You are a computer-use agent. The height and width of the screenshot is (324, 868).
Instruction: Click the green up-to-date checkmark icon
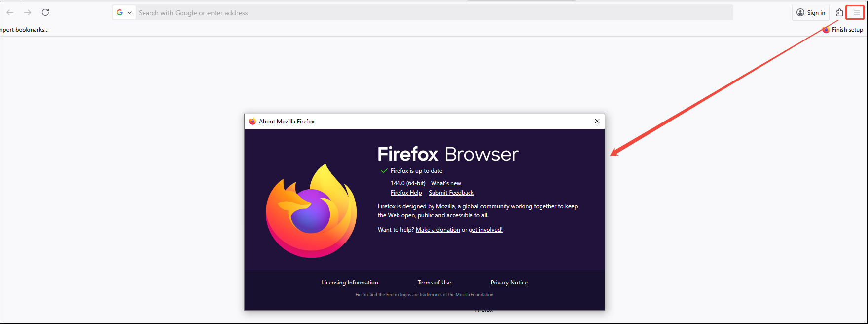click(384, 171)
